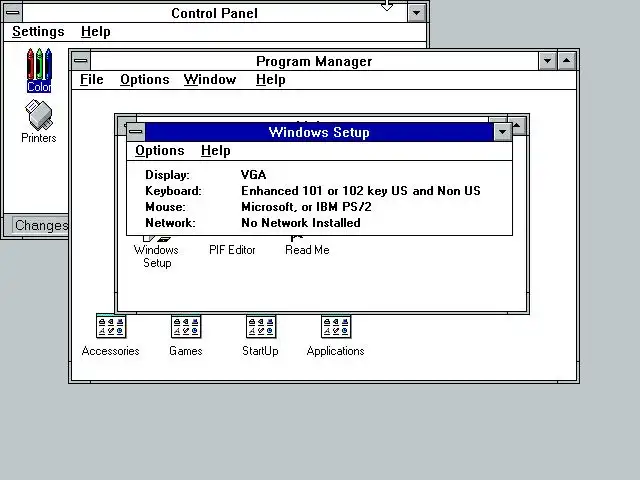The image size is (640, 480).
Task: Open the Accessories program group
Action: [x=111, y=335]
